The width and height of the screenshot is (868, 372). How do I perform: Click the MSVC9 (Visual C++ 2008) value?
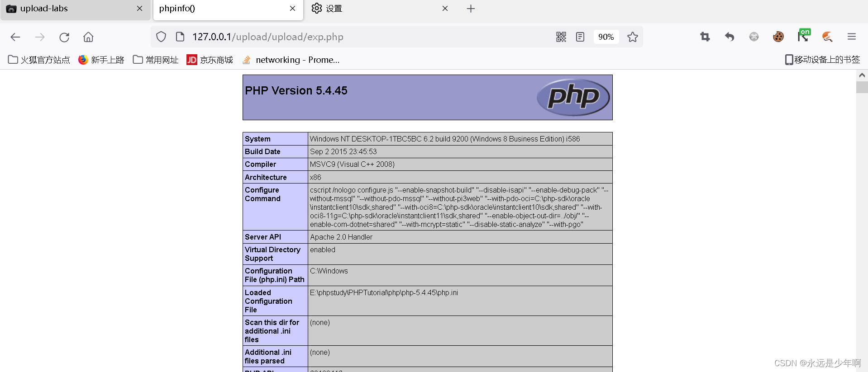tap(352, 164)
